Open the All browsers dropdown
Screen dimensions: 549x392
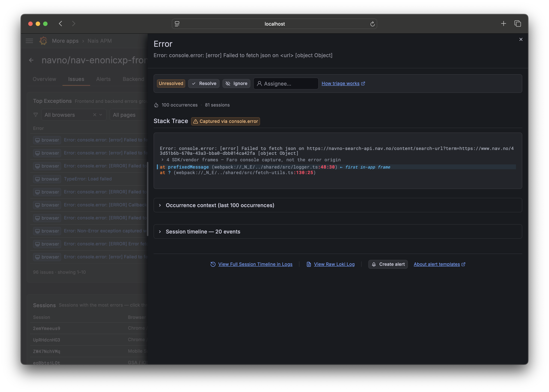(74, 115)
